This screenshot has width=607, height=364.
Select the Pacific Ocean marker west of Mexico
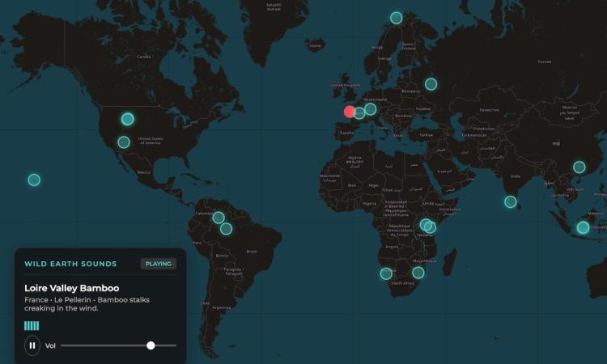coord(34,180)
